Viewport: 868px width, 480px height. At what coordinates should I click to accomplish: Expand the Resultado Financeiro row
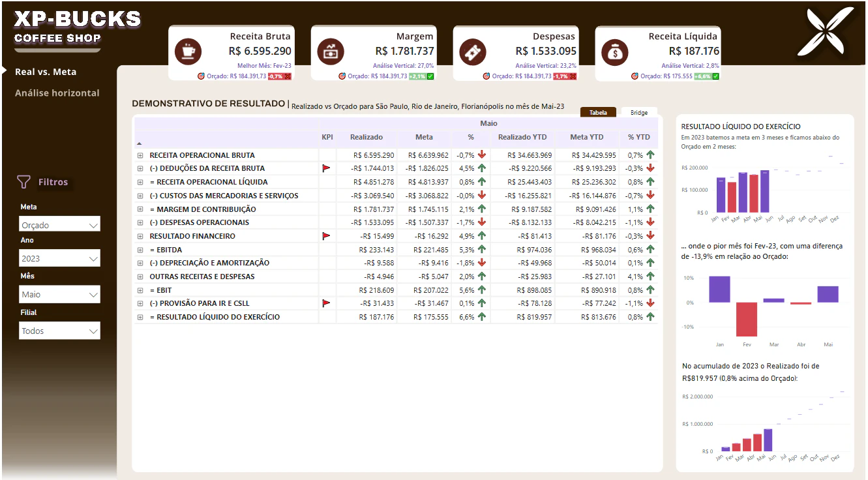(140, 236)
